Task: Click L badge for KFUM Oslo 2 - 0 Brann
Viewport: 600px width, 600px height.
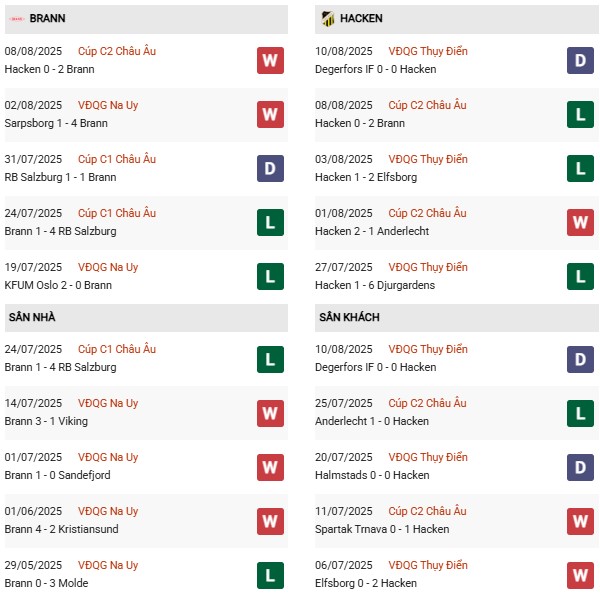Action: pyautogui.click(x=270, y=276)
